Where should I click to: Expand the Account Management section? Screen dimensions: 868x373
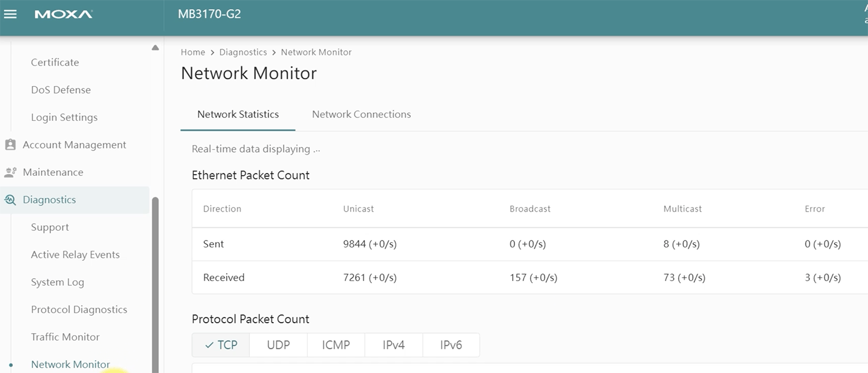(x=74, y=145)
